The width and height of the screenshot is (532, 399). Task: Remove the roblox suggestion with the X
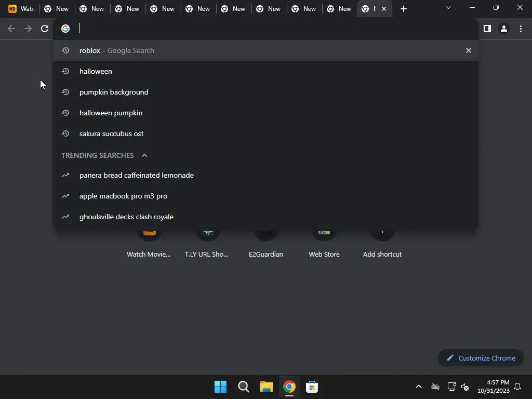[x=469, y=50]
